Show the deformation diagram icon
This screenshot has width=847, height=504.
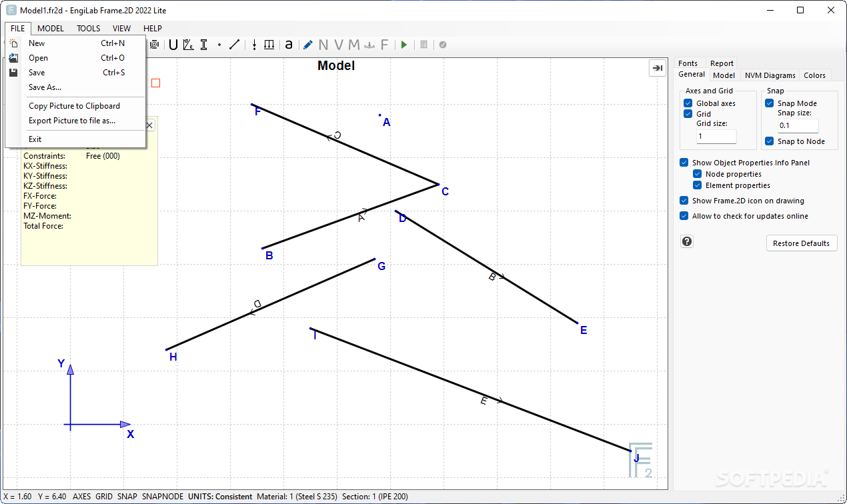pos(369,45)
